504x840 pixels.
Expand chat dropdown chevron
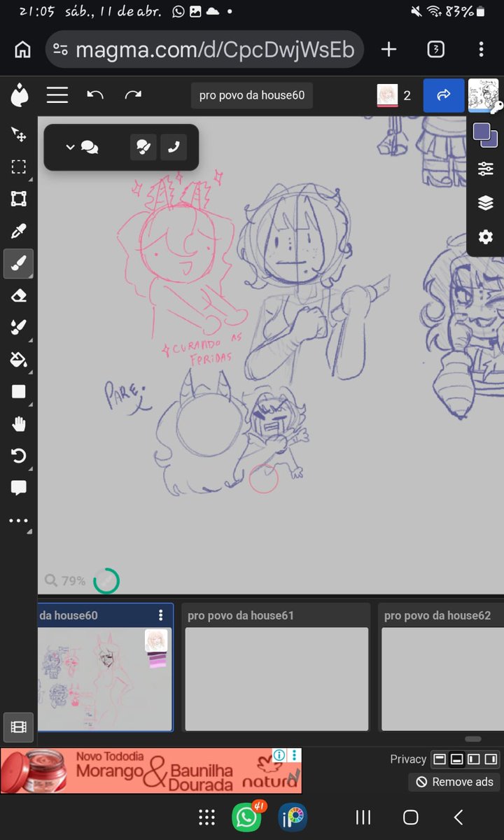(x=69, y=147)
